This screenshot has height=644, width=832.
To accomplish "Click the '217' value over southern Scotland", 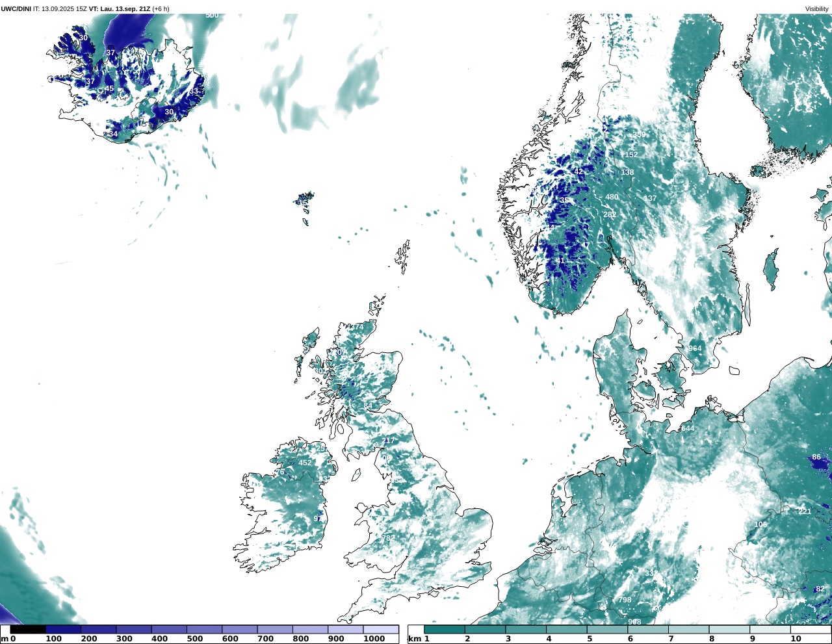I will coord(389,441).
